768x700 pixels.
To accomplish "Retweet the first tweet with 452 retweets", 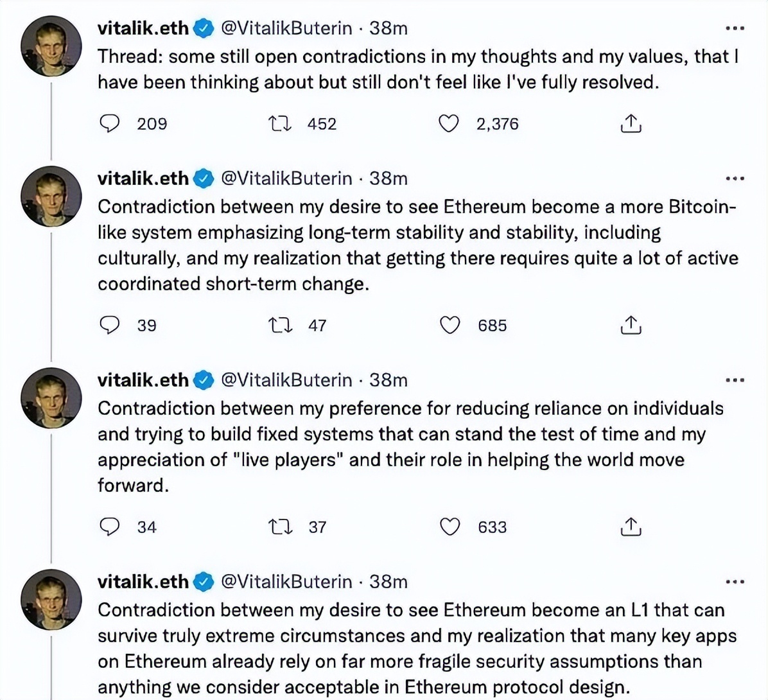I will (281, 123).
